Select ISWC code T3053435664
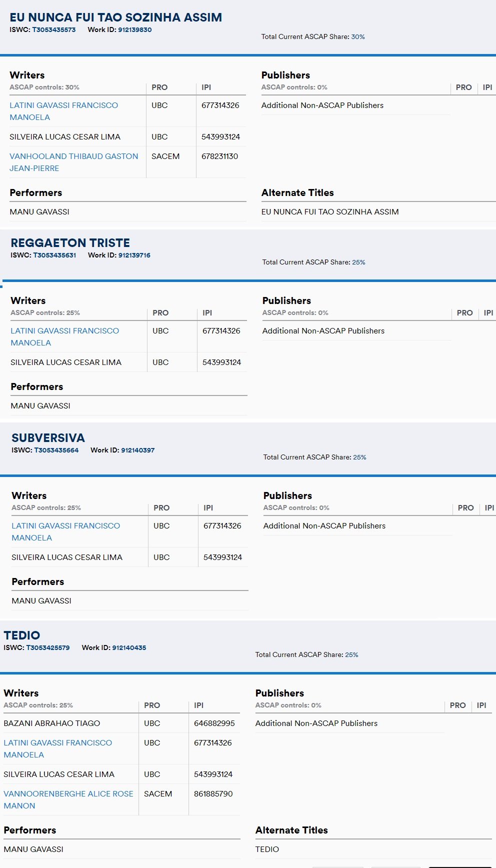Image resolution: width=496 pixels, height=868 pixels. point(56,450)
